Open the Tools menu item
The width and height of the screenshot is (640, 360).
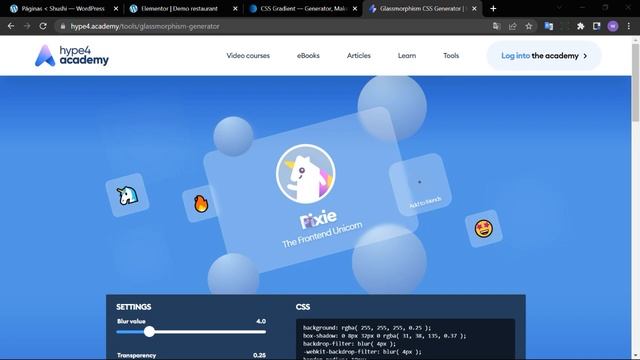tap(451, 56)
